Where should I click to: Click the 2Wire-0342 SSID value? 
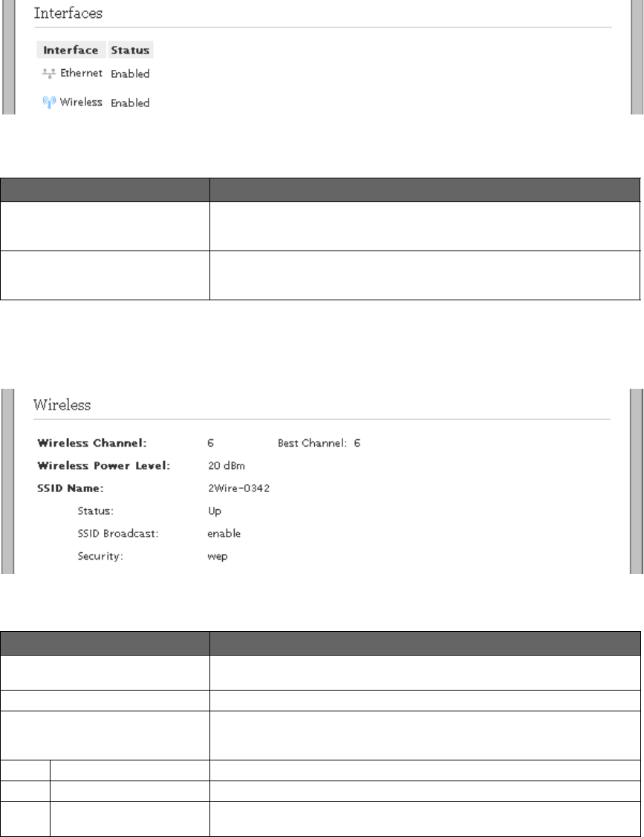point(238,488)
